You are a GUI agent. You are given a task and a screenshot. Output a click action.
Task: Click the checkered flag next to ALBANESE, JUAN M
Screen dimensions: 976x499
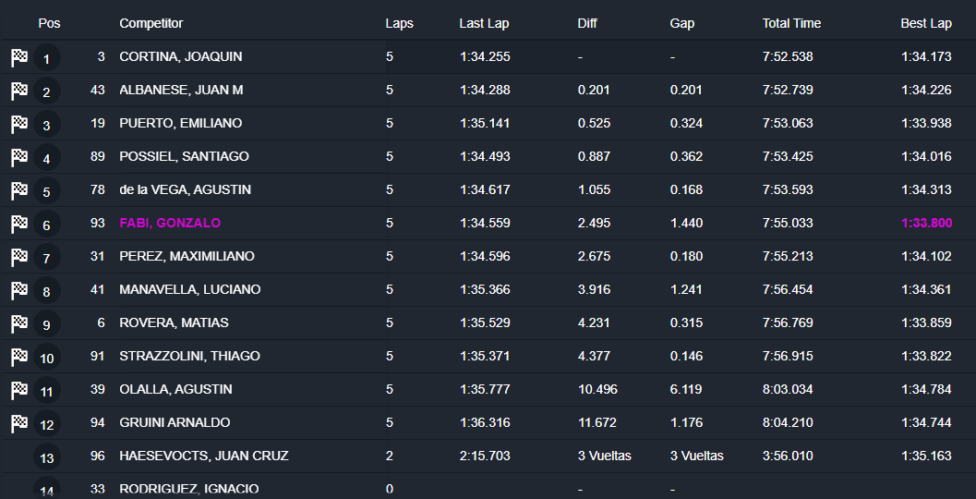pos(19,91)
